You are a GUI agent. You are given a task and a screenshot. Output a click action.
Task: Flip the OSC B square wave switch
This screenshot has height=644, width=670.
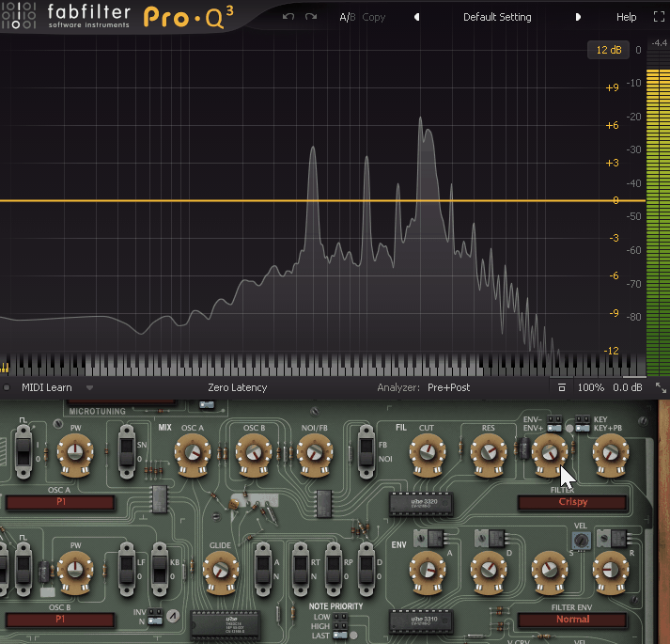(x=23, y=569)
